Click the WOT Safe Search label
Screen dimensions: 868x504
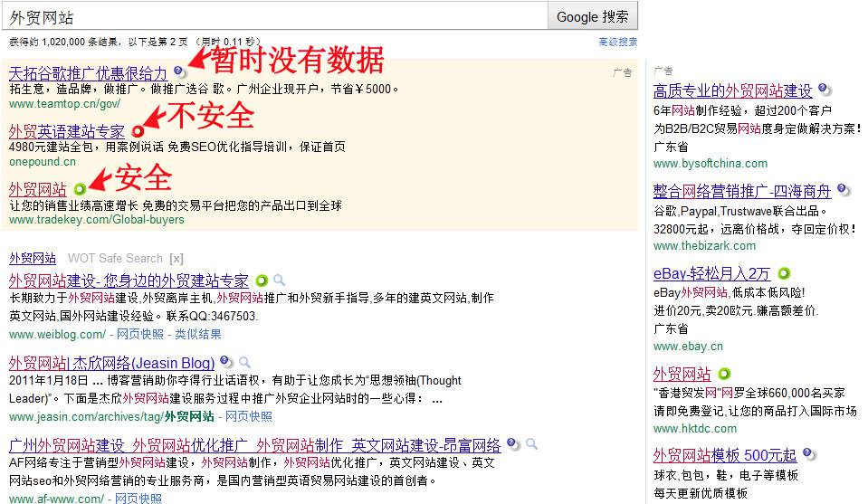[x=115, y=259]
